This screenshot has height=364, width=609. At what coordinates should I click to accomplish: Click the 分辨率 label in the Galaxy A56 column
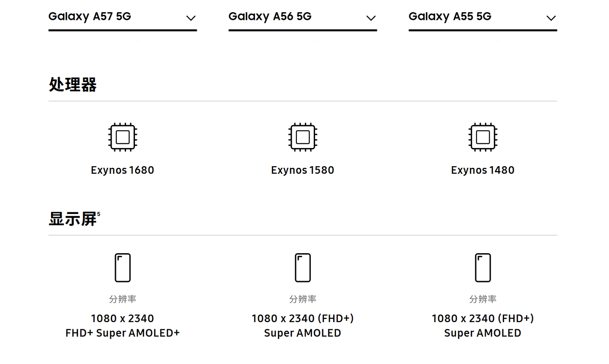click(x=303, y=299)
